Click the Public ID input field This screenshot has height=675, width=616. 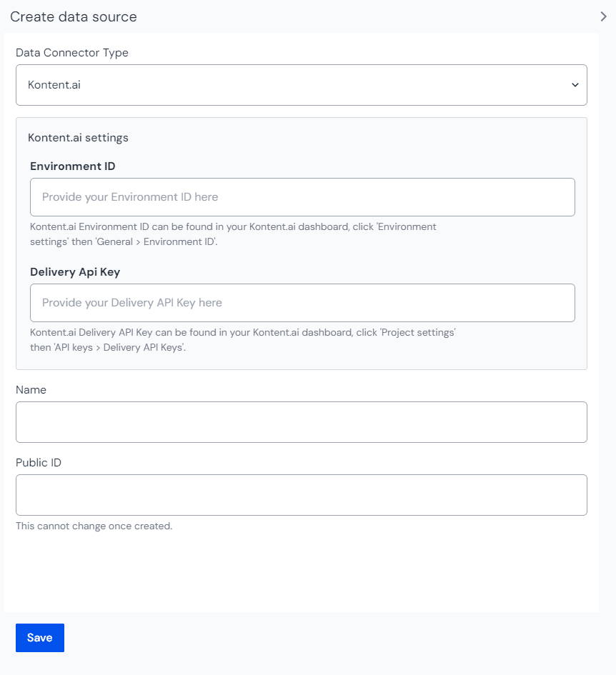pos(301,494)
